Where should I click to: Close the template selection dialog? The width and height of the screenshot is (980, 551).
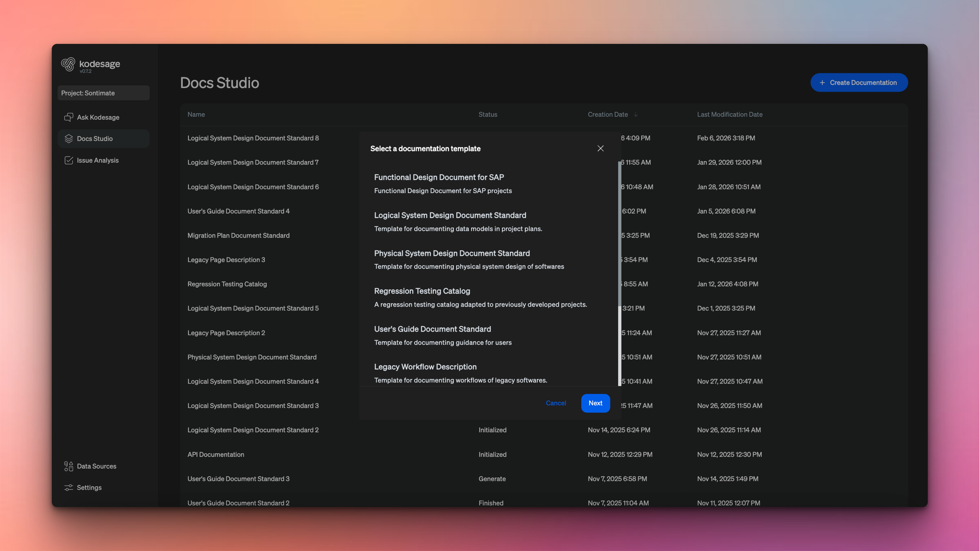(600, 148)
